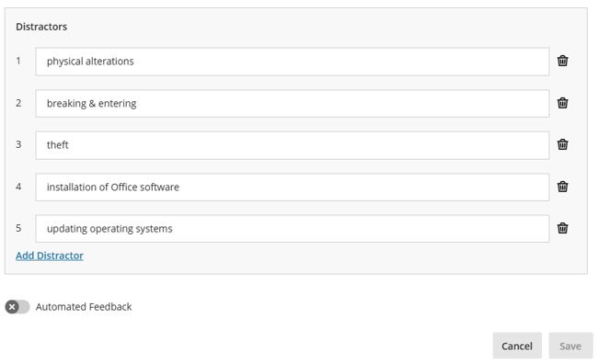598x364 pixels.
Task: Click the number 1 row label
Action: point(18,61)
